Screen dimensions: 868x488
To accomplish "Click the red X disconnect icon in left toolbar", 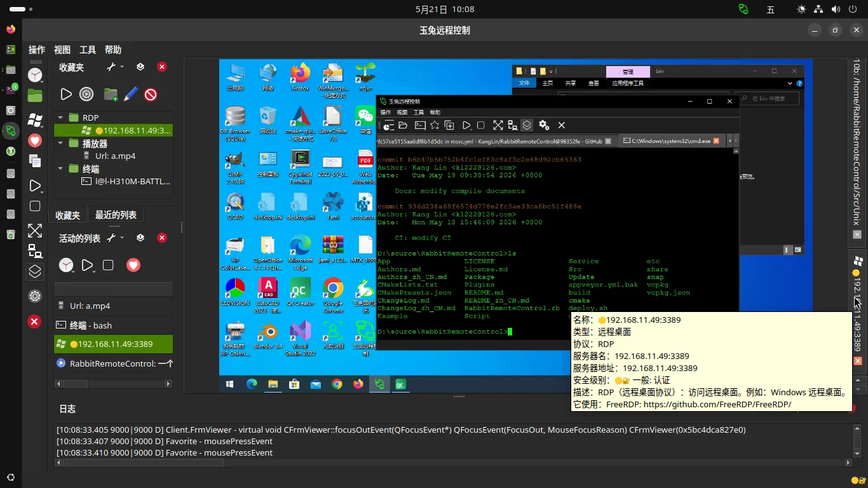I will tap(35, 322).
